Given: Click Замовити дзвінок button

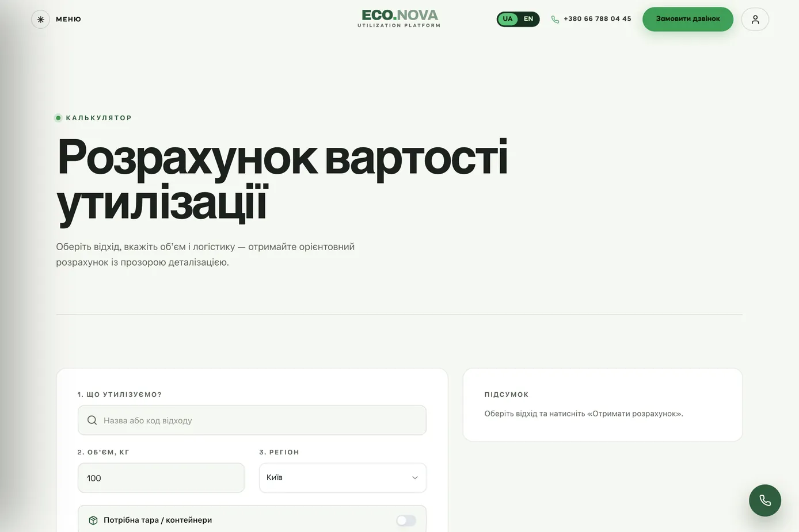Looking at the screenshot, I should (688, 19).
